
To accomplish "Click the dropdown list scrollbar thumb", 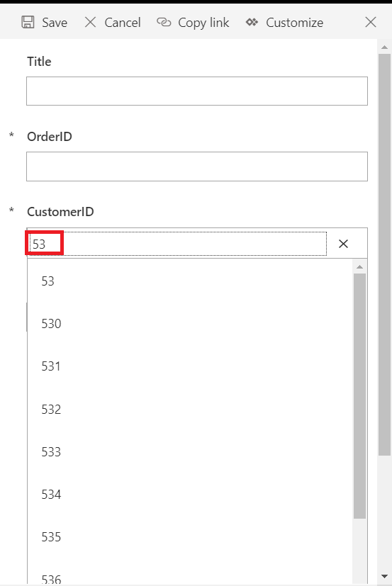I will point(360,396).
